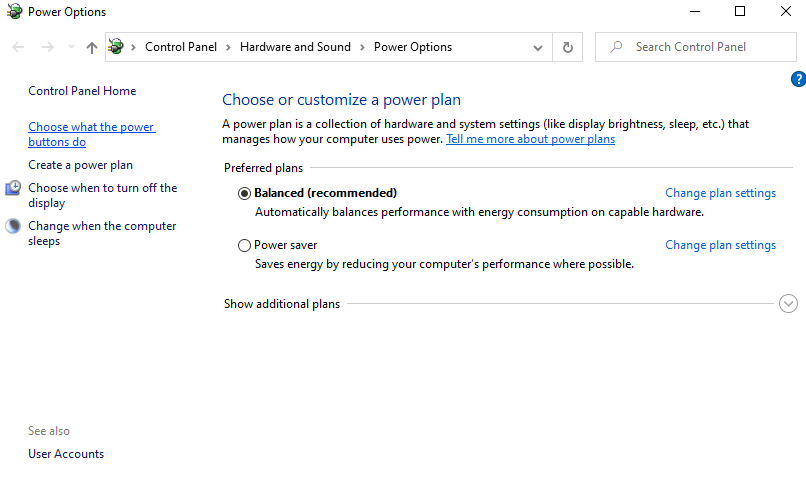Click the Power Options title bar icon
This screenshot has width=806, height=480.
[x=13, y=12]
